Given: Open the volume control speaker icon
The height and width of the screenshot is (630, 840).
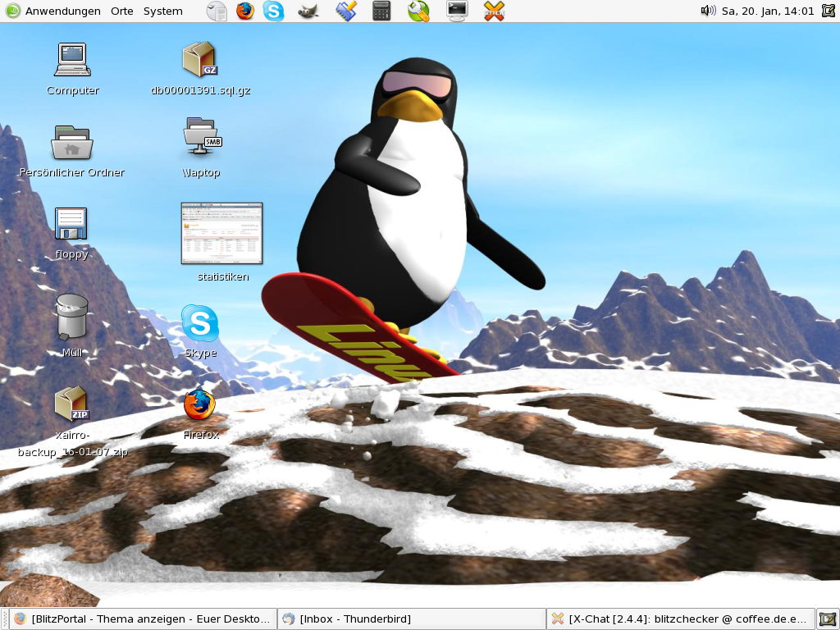Looking at the screenshot, I should coord(707,11).
